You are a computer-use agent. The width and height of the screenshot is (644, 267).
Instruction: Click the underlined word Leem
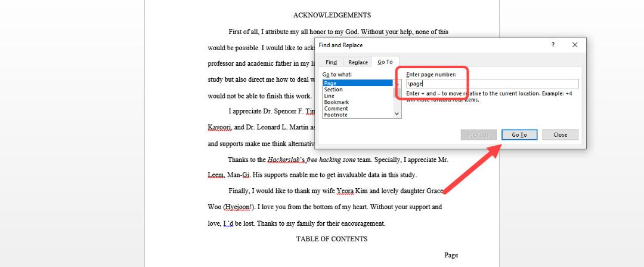216,175
